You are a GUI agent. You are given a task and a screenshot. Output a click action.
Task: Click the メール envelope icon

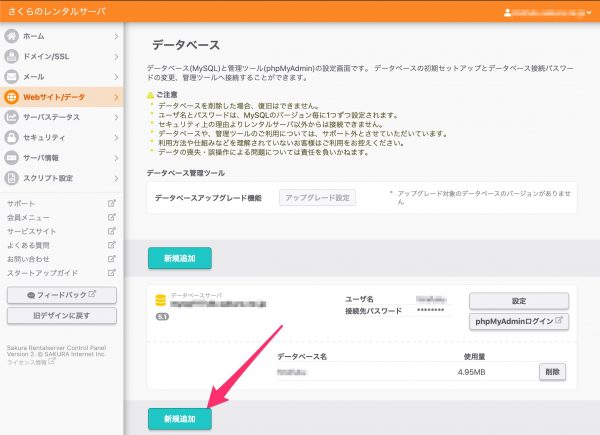[x=13, y=76]
